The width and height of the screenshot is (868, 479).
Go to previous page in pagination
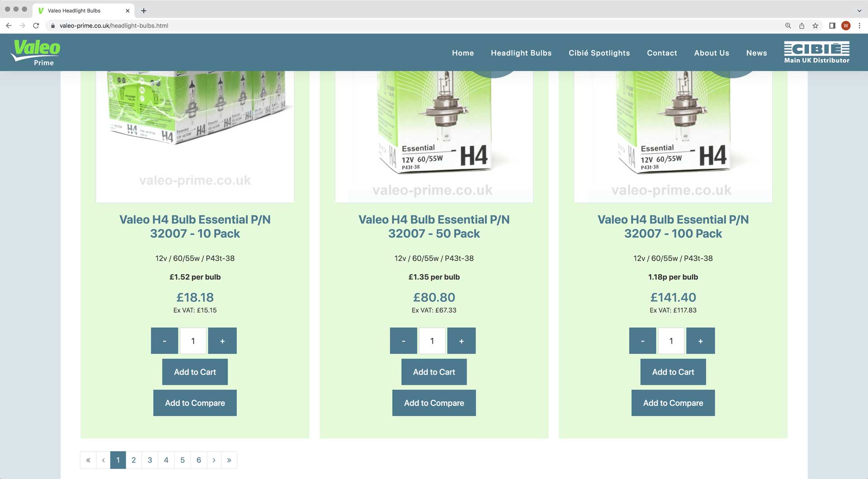(x=104, y=460)
